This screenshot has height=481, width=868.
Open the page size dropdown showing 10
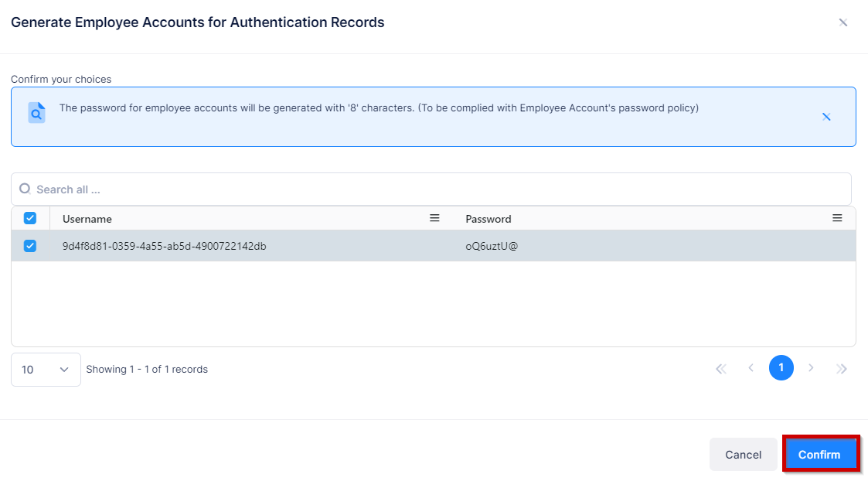click(x=46, y=370)
